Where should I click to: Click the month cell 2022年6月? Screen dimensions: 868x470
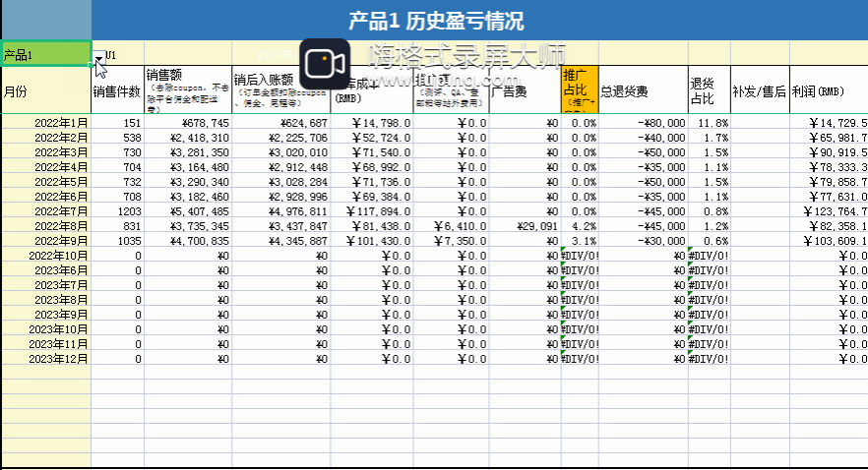point(46,197)
